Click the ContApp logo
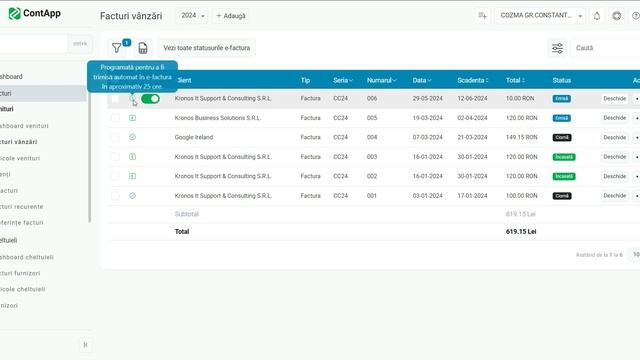This screenshot has height=360, width=640. pyautogui.click(x=34, y=13)
